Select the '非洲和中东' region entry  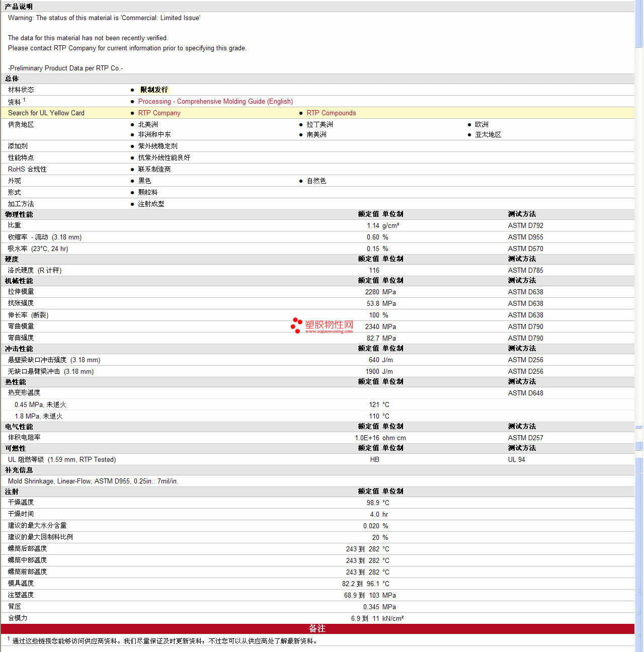pyautogui.click(x=154, y=135)
